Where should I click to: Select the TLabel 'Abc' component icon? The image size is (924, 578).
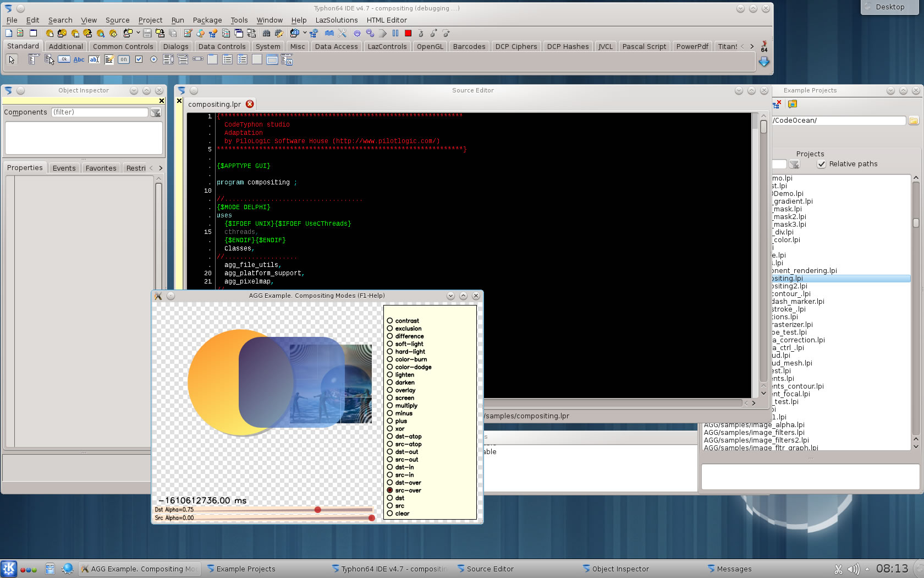[79, 59]
